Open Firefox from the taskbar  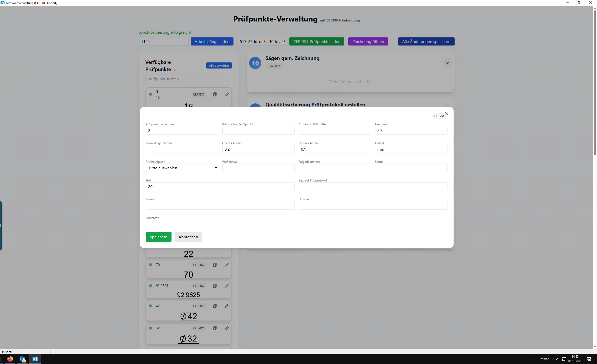pos(10,359)
